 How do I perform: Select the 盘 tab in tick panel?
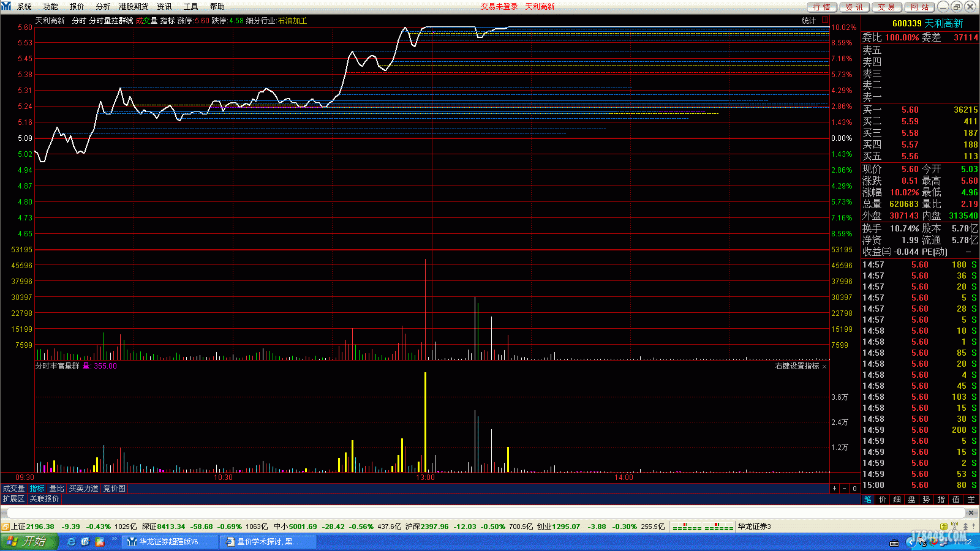tap(912, 500)
